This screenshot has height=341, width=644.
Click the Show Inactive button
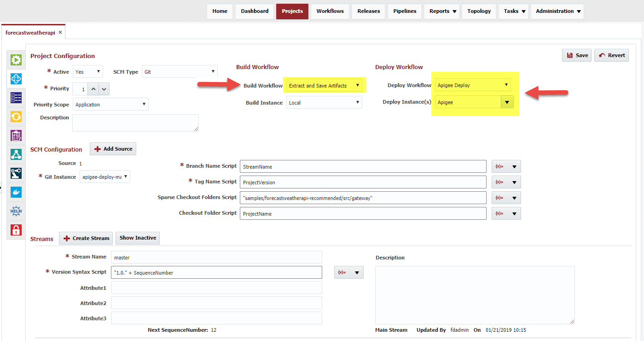138,238
